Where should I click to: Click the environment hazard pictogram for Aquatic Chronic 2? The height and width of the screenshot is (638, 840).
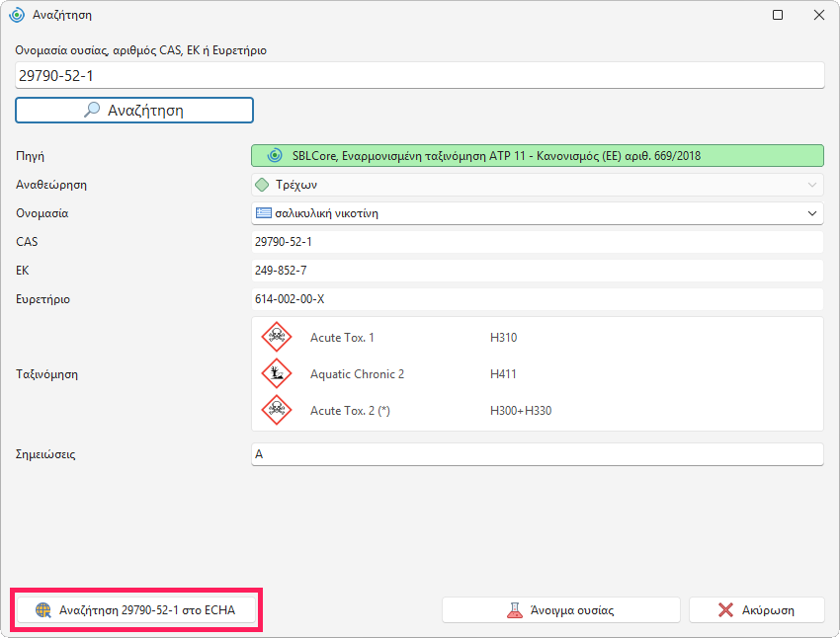(x=277, y=373)
